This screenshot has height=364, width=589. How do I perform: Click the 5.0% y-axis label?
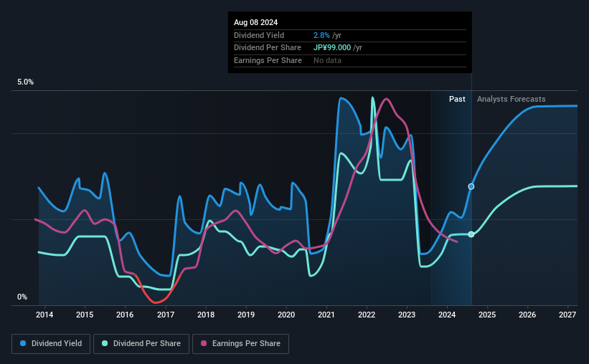point(25,82)
